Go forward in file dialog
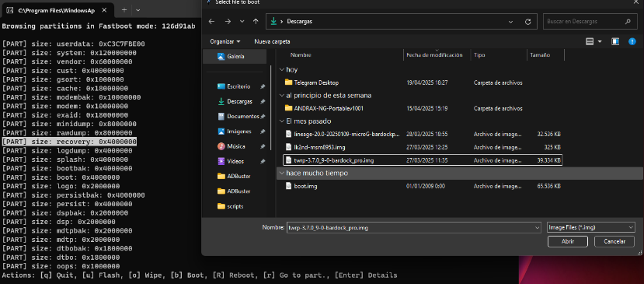Viewport: 644px width, 284px height. (x=228, y=22)
